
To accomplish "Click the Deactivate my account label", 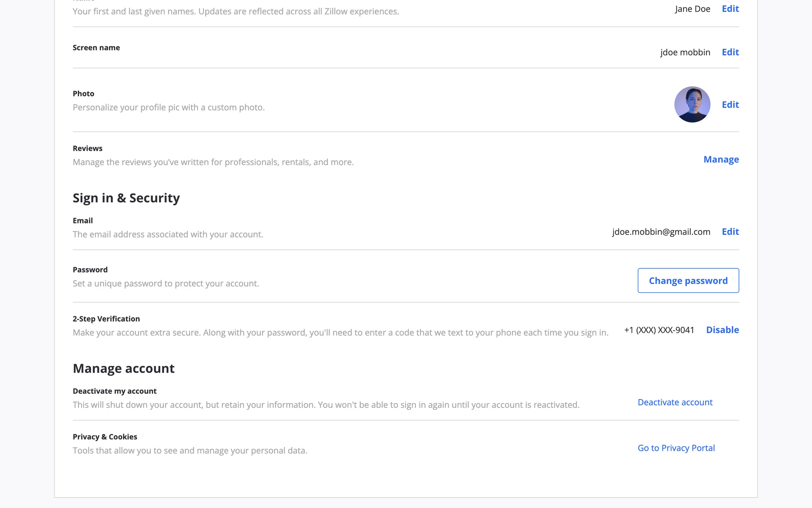I will click(x=115, y=391).
